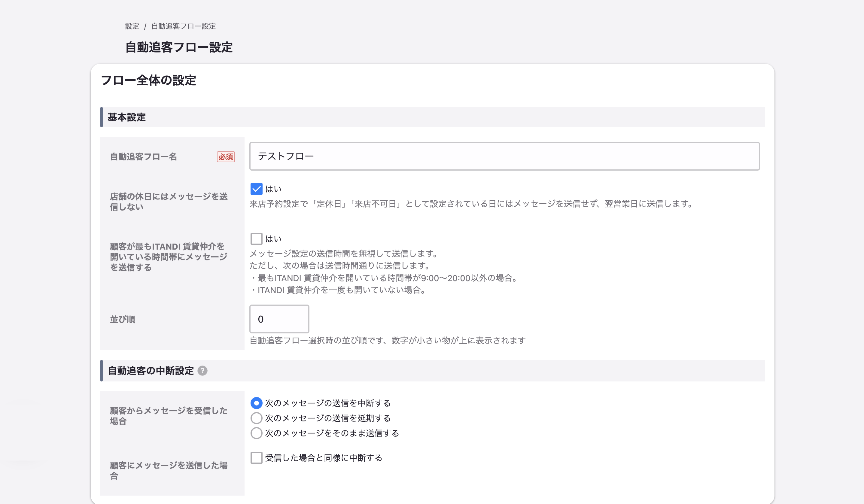The image size is (864, 504).
Task: Focus the 自動追客フロー名 text field
Action: pos(504,156)
